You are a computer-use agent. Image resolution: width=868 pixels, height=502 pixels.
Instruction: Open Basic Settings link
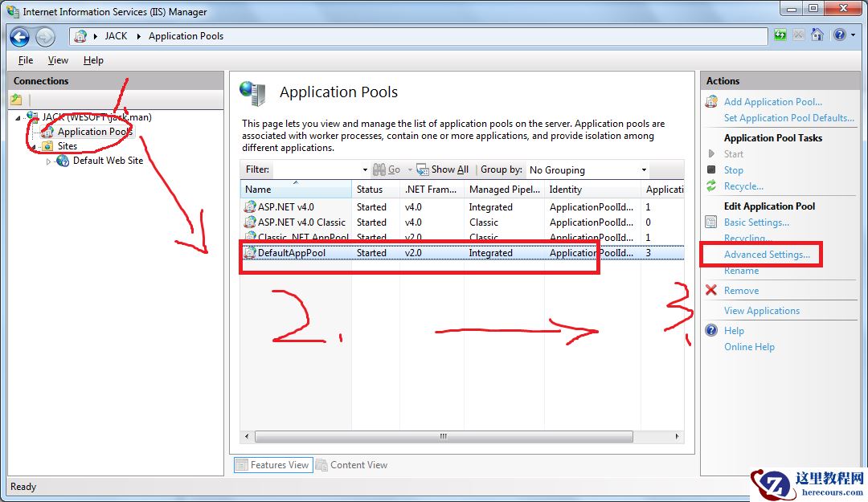point(756,222)
